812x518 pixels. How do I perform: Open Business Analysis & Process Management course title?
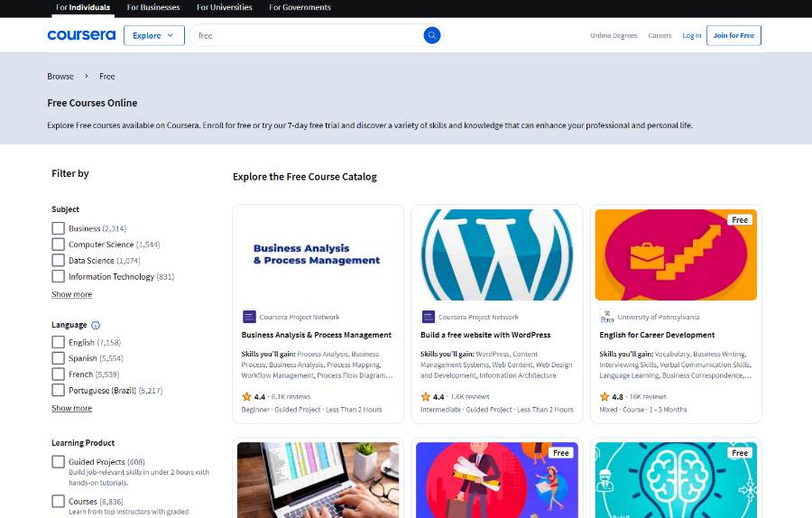click(317, 335)
